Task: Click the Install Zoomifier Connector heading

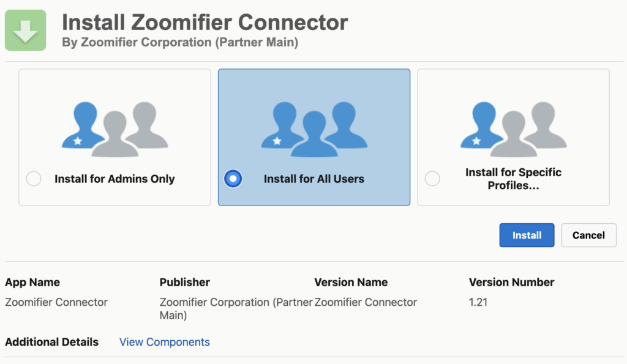Action: click(x=205, y=23)
